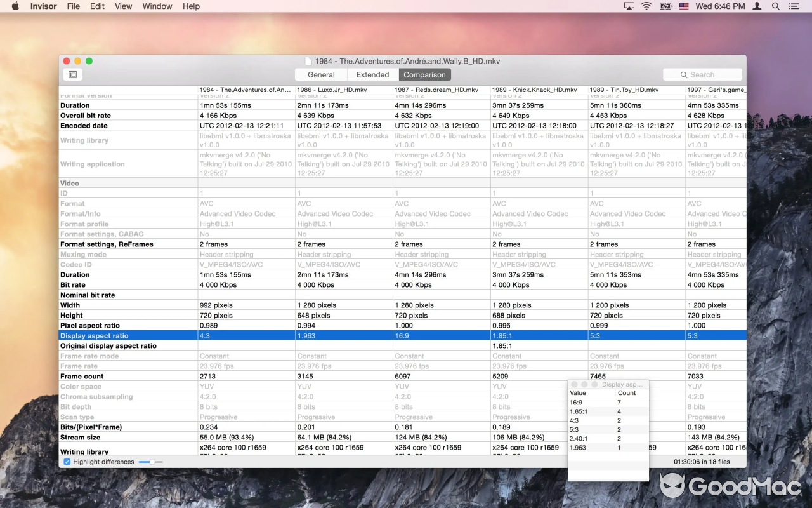Select the Comparison tab
The height and width of the screenshot is (508, 812).
(424, 75)
